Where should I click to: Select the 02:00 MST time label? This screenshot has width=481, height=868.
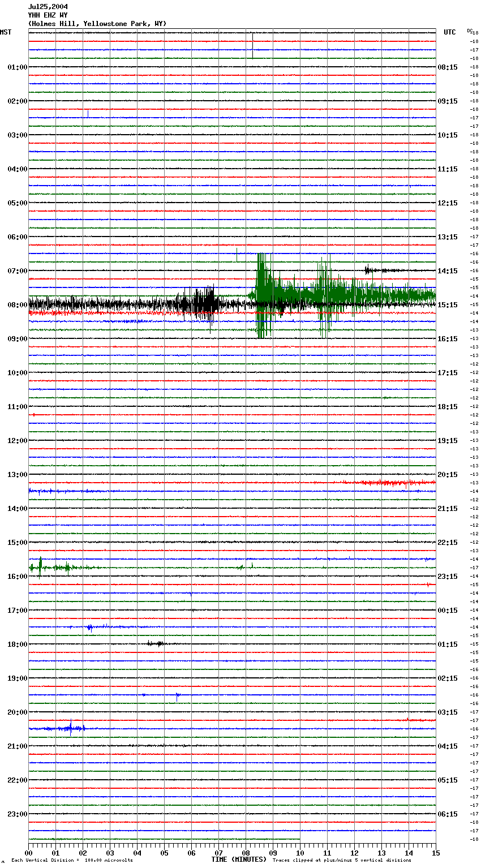pyautogui.click(x=18, y=101)
